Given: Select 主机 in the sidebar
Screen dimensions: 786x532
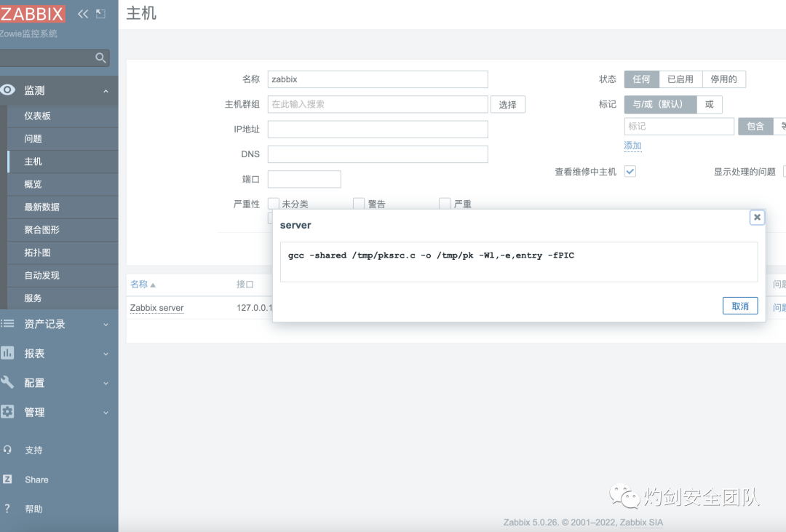Looking at the screenshot, I should [63, 162].
